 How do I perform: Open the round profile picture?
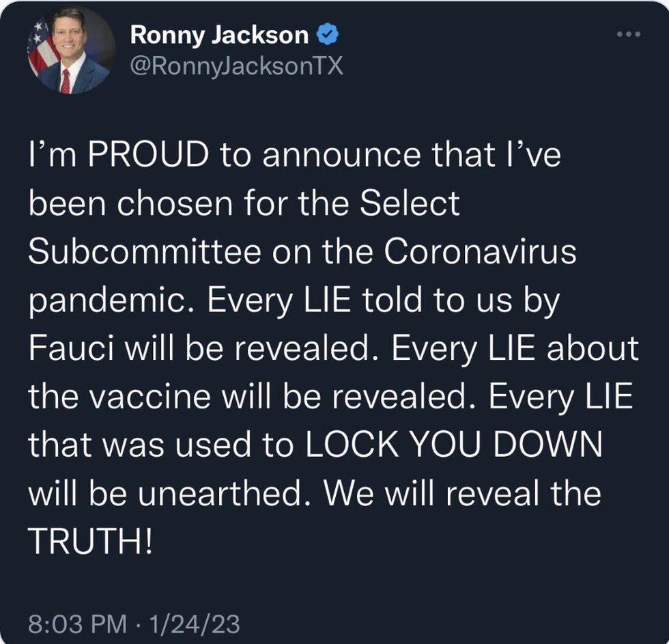[x=71, y=51]
